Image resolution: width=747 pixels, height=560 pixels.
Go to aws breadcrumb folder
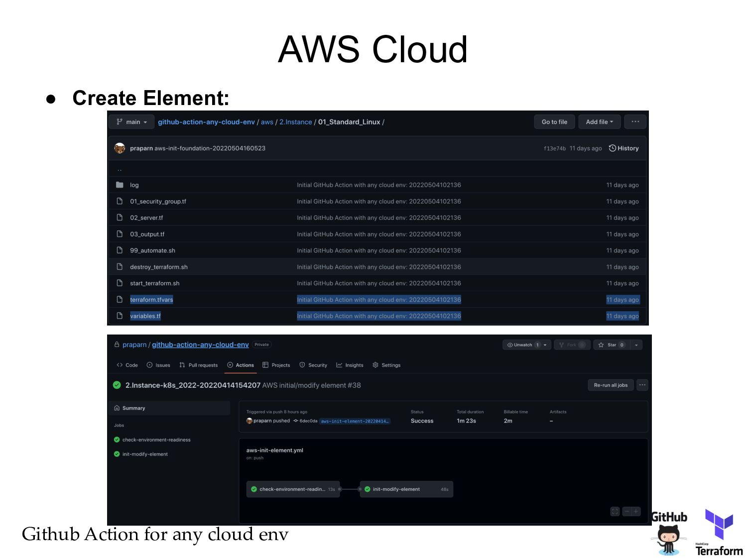pyautogui.click(x=267, y=122)
